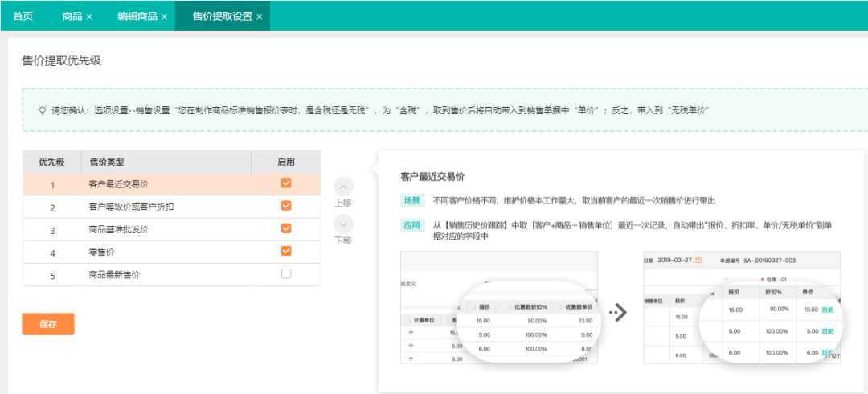
Task: Click the 场景 label tag
Action: [x=412, y=200]
